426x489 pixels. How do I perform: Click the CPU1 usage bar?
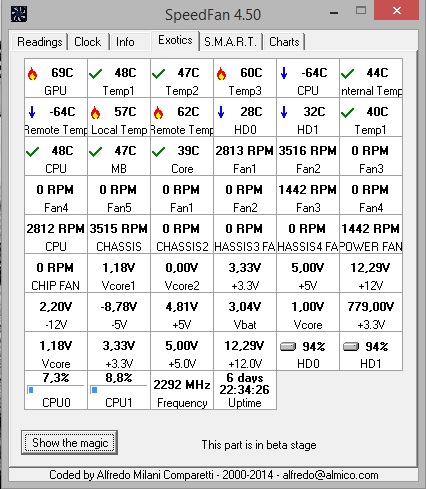[119, 390]
